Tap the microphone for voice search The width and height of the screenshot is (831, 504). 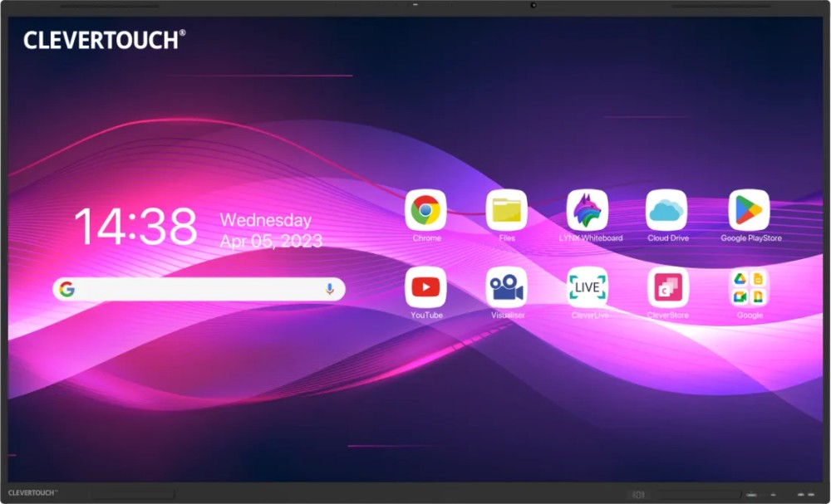click(328, 289)
